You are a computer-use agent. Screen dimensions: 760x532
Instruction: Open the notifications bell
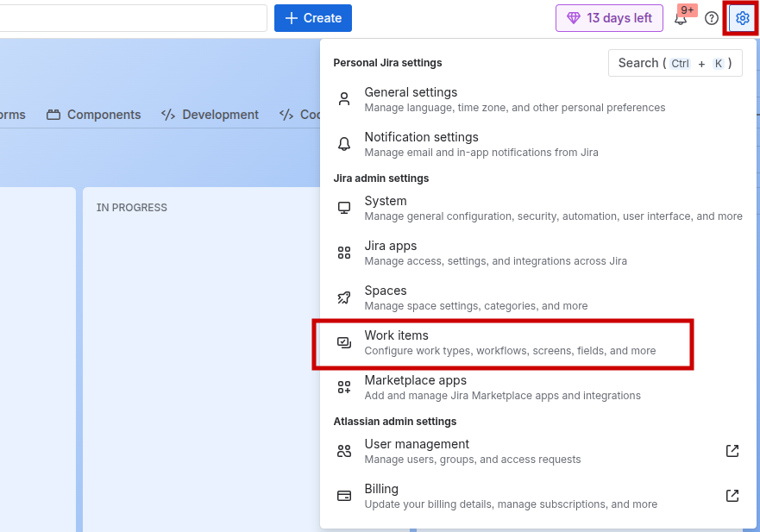click(x=681, y=18)
